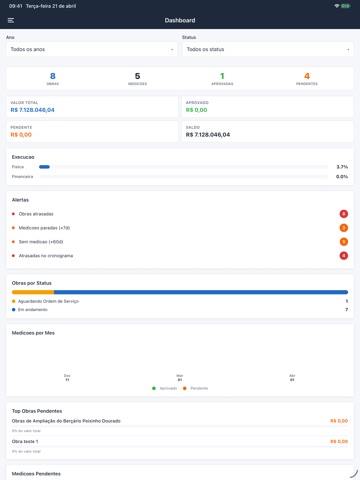Open the Pendente value card
Viewport: 360px width, 480px height.
(92, 131)
